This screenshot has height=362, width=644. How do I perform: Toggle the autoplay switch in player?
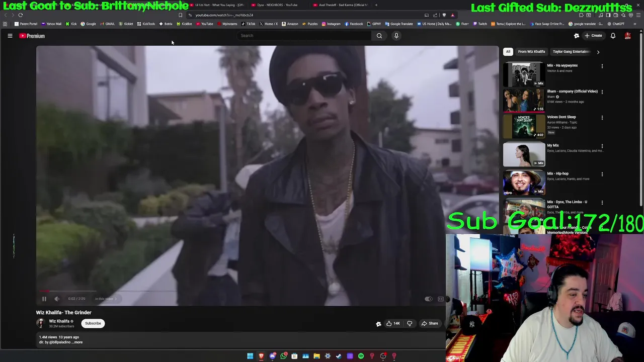click(x=428, y=299)
